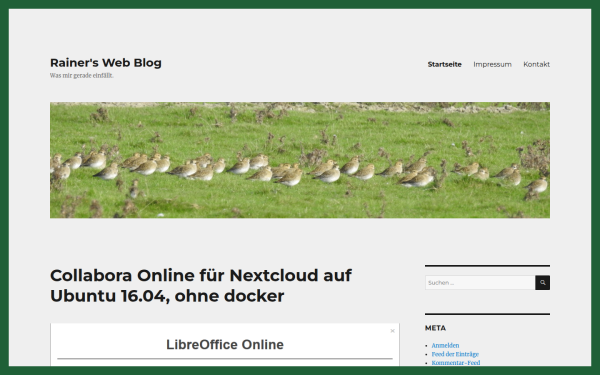Viewport: 600px width, 375px height.
Task: Open the Collabora Online für Nextcloud post
Action: [x=201, y=285]
